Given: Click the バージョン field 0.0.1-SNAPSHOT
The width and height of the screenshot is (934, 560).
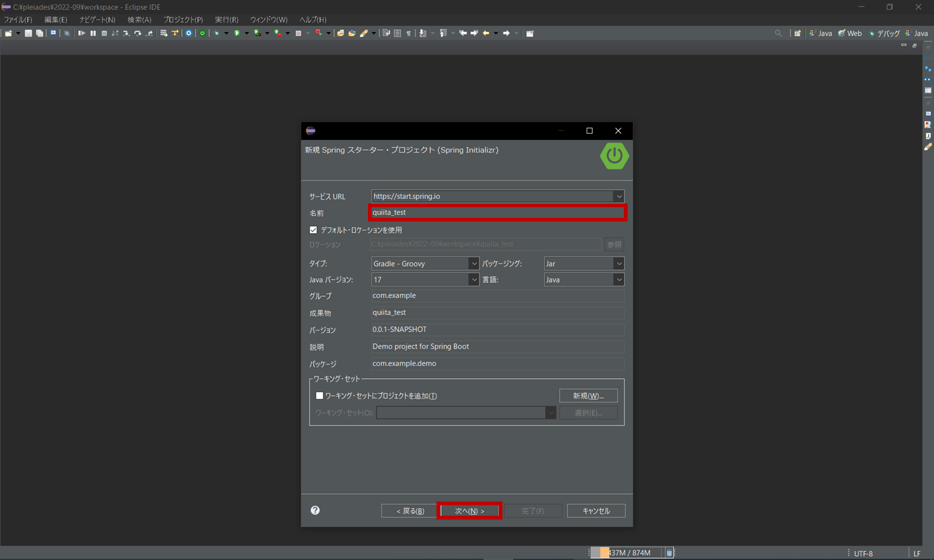Looking at the screenshot, I should pyautogui.click(x=498, y=329).
